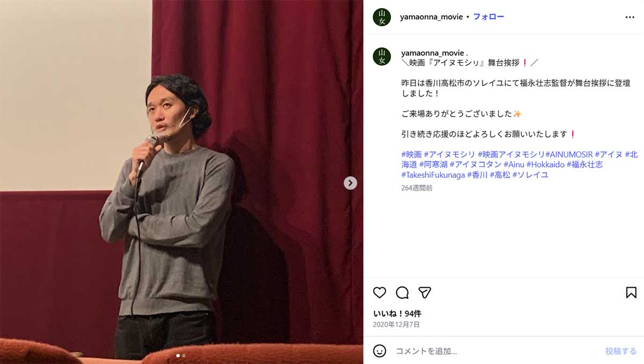Open yamaonna_movie profile avatar in header
This screenshot has width=644, height=364.
[x=382, y=17]
